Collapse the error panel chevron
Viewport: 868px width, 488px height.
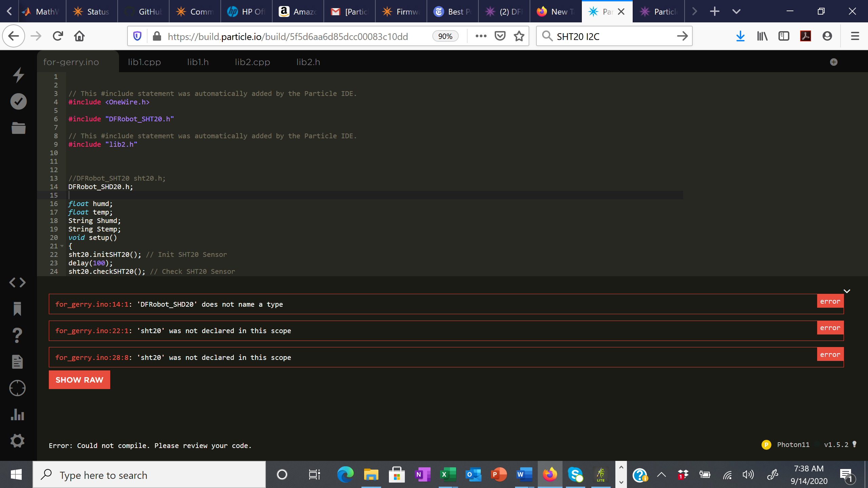pos(847,291)
